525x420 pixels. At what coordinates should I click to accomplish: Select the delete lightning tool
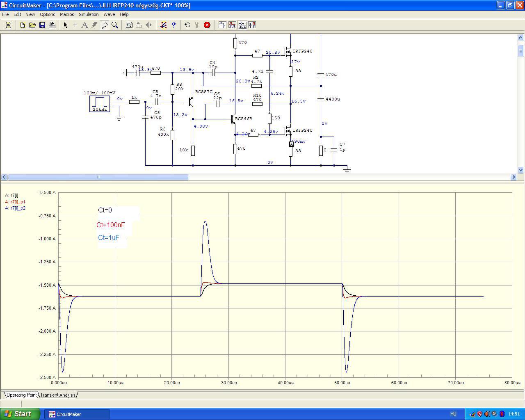click(x=94, y=25)
